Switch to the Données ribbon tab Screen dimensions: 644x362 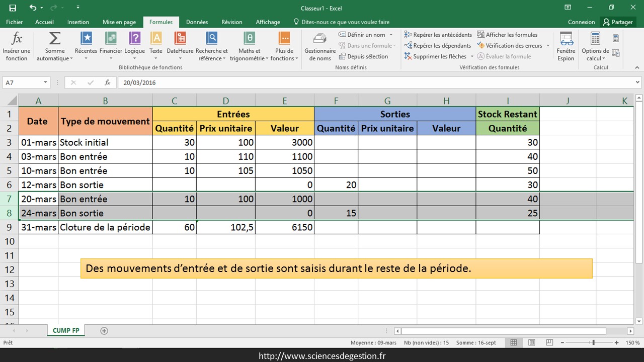pos(197,22)
